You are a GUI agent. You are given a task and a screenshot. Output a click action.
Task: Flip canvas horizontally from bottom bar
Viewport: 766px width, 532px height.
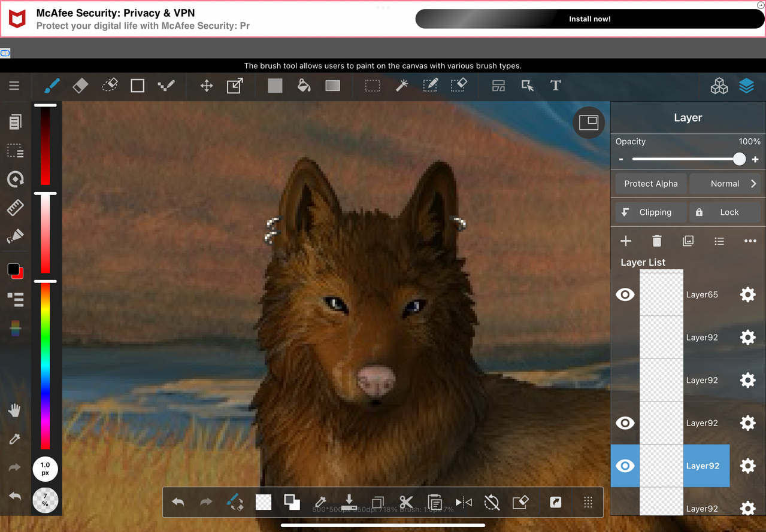pos(464,502)
